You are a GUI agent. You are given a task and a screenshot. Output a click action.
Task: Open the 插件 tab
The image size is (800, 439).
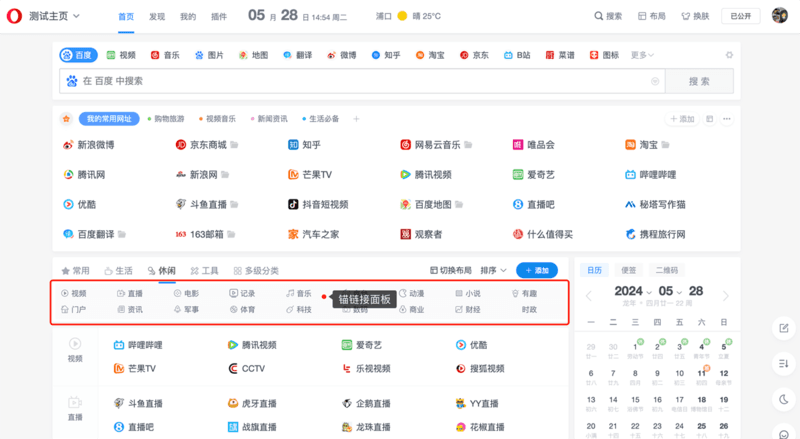coord(219,16)
